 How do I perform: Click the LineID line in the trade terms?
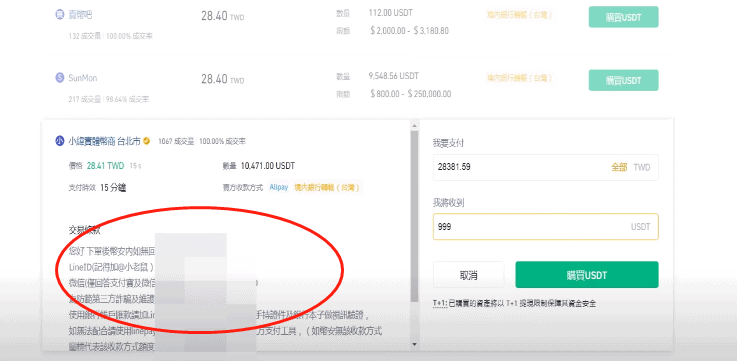(111, 267)
